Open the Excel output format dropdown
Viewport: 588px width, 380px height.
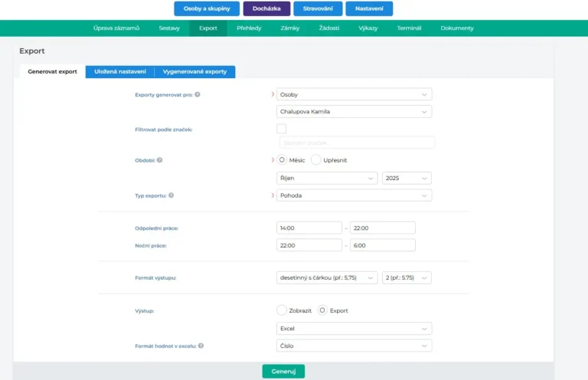pyautogui.click(x=354, y=329)
